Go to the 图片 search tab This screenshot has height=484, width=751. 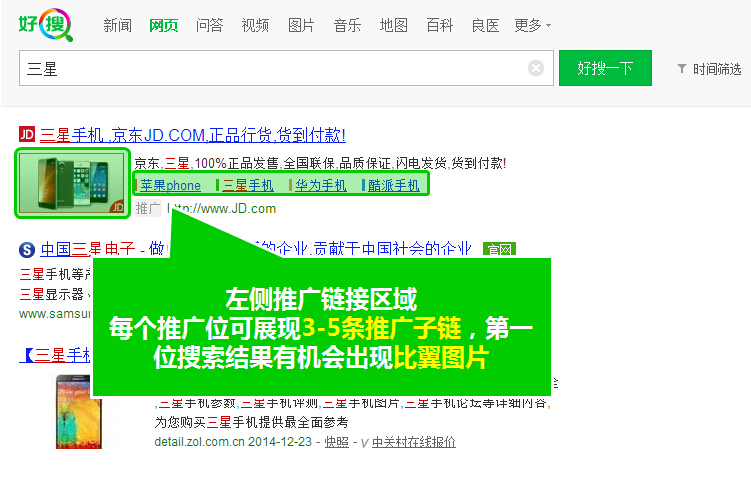[301, 25]
